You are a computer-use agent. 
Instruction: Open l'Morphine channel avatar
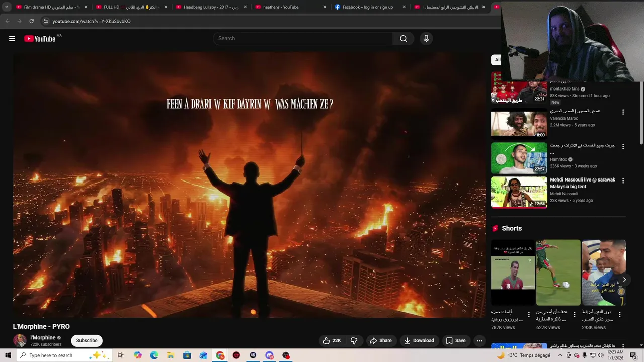[x=20, y=341]
